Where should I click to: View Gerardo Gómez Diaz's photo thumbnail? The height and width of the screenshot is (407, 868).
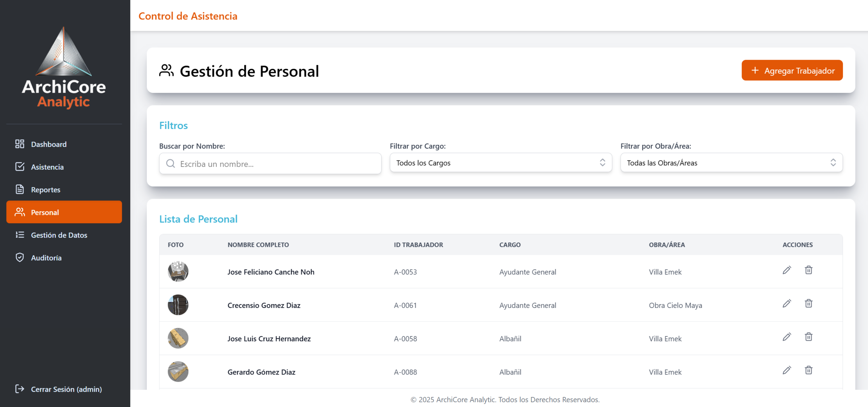[178, 372]
